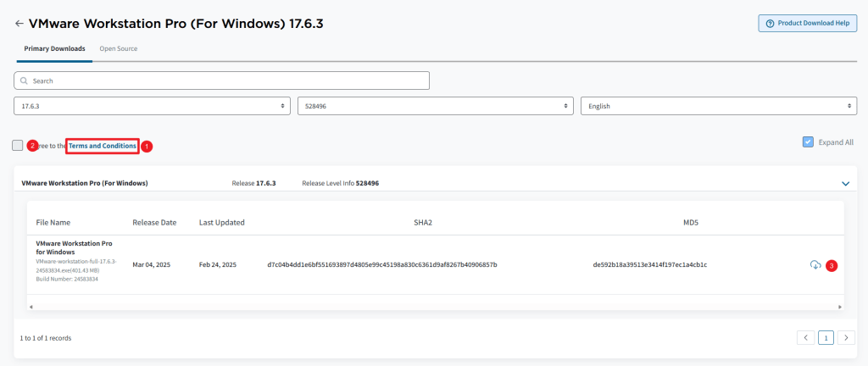Click the Last Updated column header
This screenshot has height=366, width=868.
(x=222, y=222)
